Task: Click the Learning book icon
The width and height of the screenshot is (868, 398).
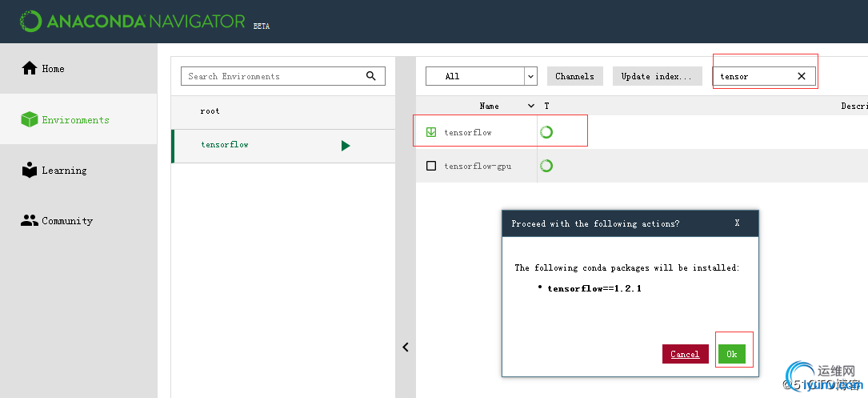Action: click(29, 170)
